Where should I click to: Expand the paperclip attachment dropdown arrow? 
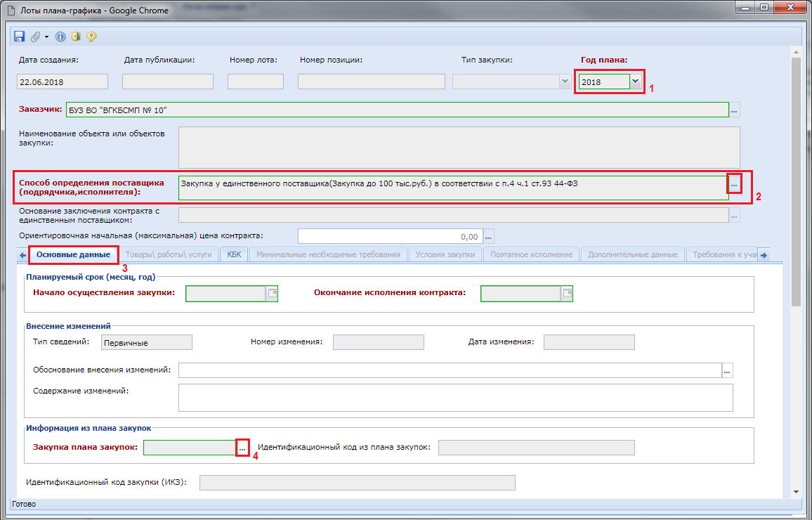point(46,37)
